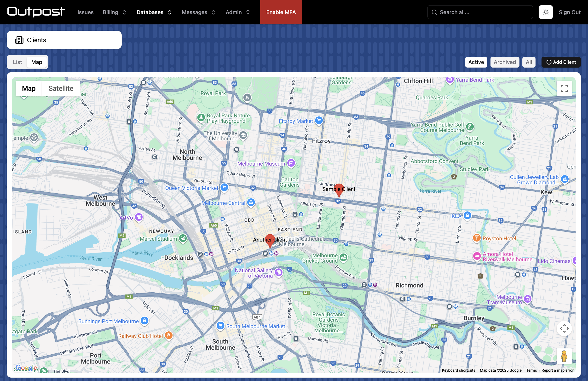The image size is (588, 381).
Task: Show All clients with the All filter
Action: pyautogui.click(x=529, y=62)
